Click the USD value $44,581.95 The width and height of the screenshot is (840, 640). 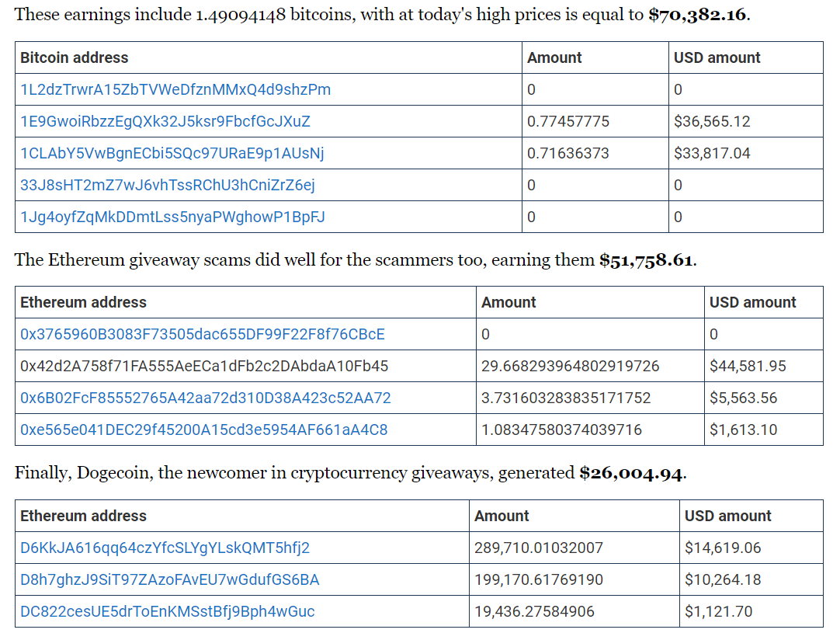(748, 366)
